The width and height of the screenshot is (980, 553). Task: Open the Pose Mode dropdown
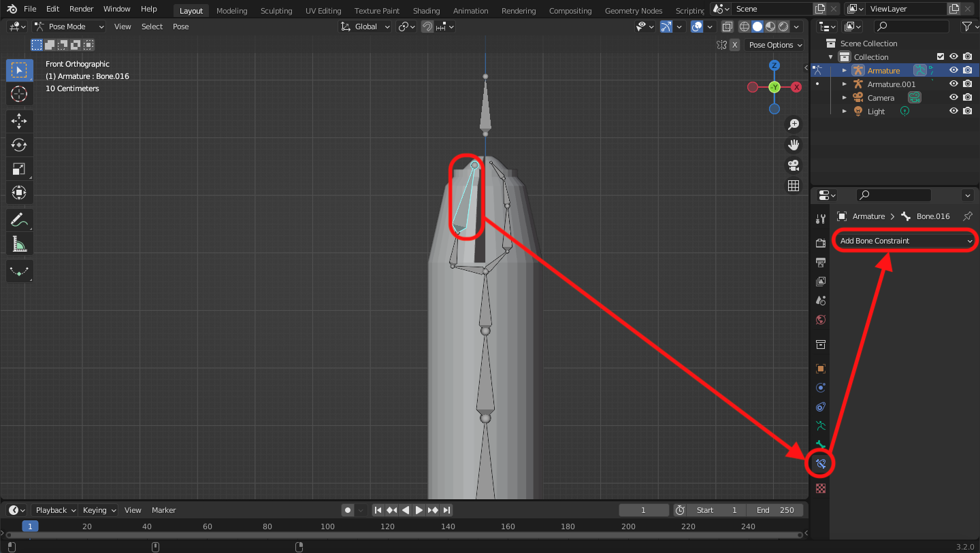tap(69, 27)
